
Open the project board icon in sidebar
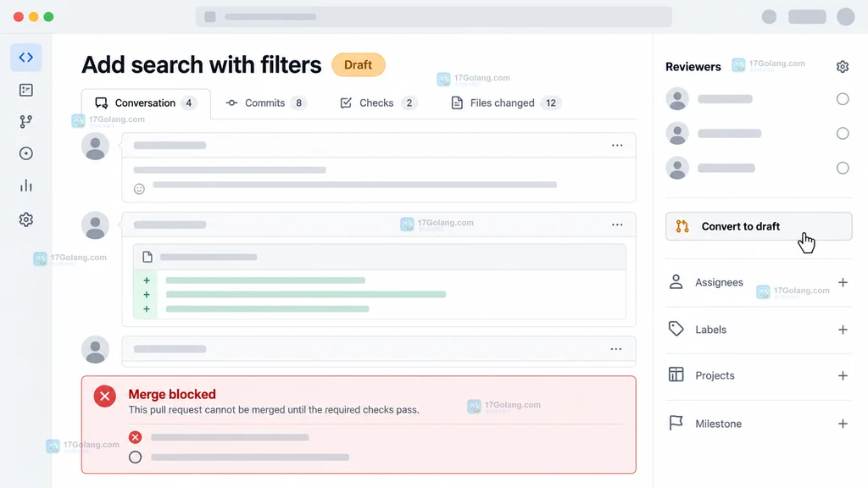point(26,90)
